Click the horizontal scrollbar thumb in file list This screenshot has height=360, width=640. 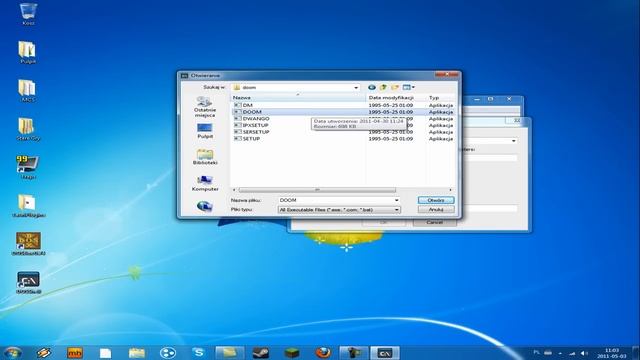317,190
